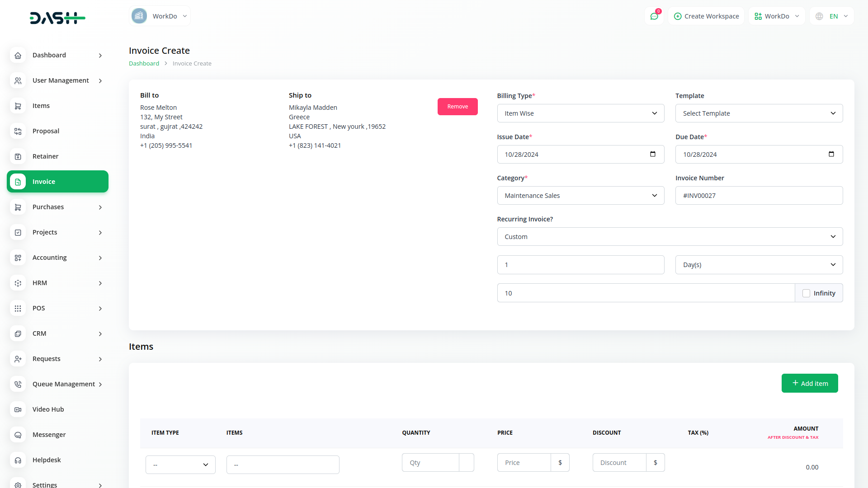Click the Messenger chat icon
Screen dimensions: 868x488
pyautogui.click(x=18, y=435)
